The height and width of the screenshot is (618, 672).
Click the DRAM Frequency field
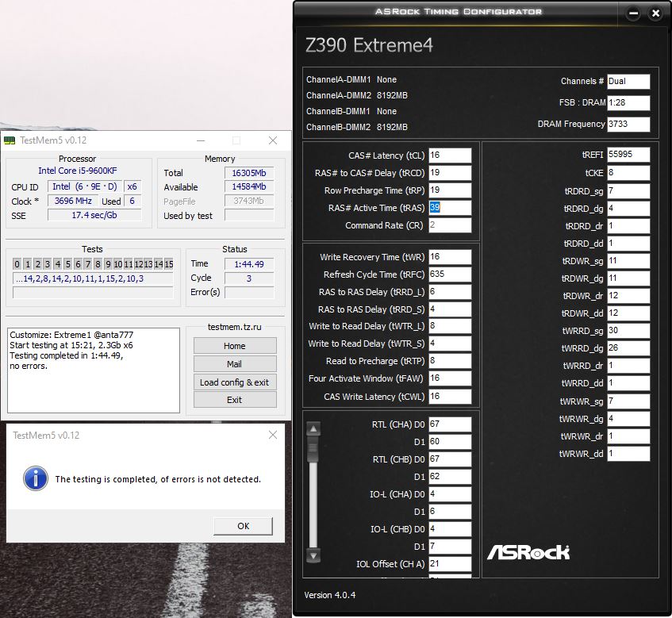coord(628,125)
